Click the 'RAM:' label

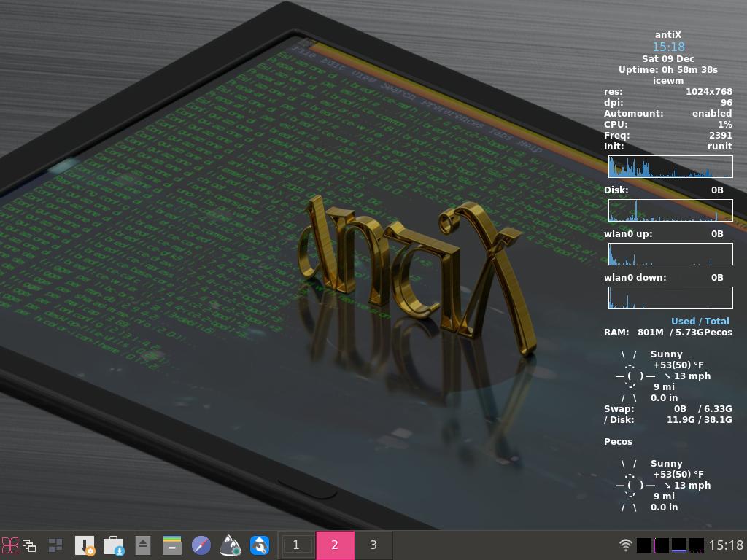pos(616,332)
